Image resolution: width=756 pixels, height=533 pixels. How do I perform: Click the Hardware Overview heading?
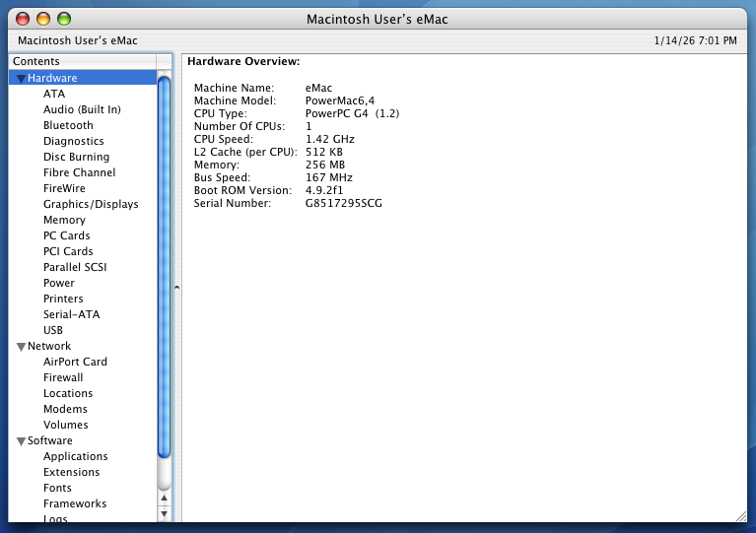(243, 61)
